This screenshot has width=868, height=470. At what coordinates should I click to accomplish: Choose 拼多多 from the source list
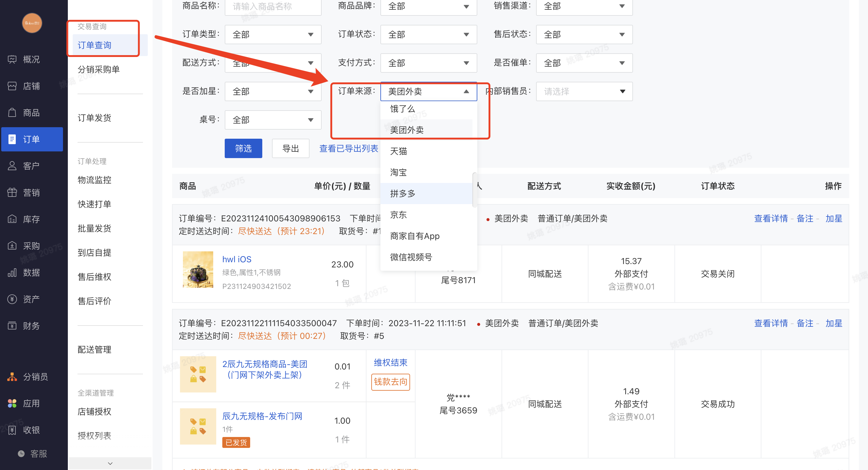click(x=403, y=194)
